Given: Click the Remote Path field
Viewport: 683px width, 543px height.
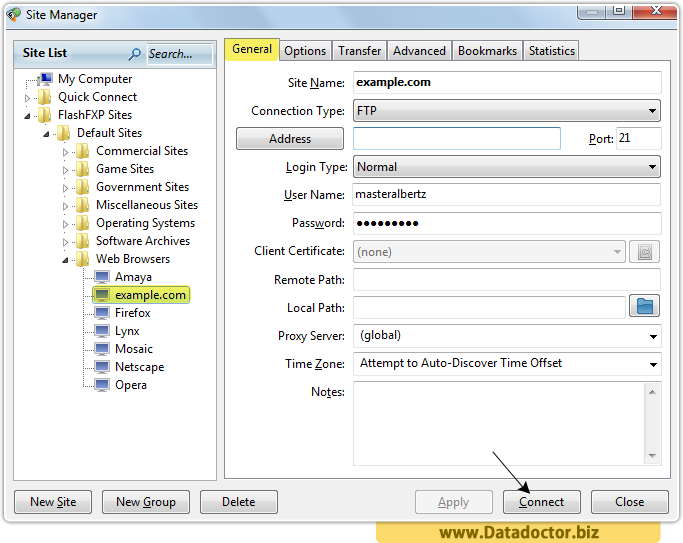Looking at the screenshot, I should pos(507,280).
